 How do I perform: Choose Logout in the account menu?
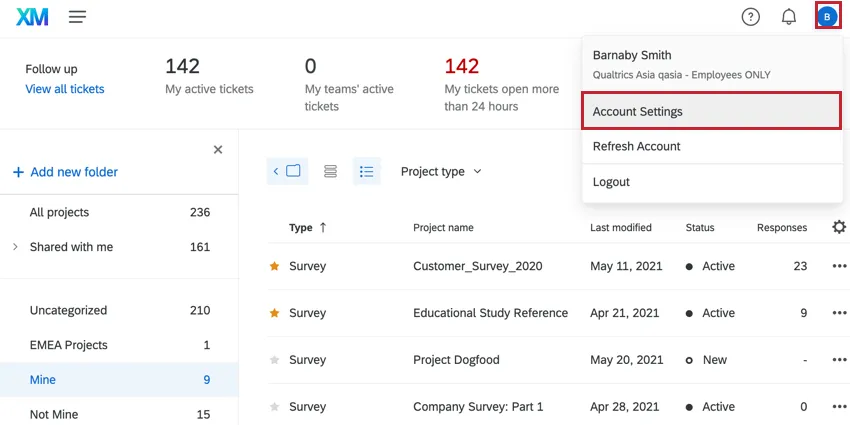pyautogui.click(x=611, y=182)
